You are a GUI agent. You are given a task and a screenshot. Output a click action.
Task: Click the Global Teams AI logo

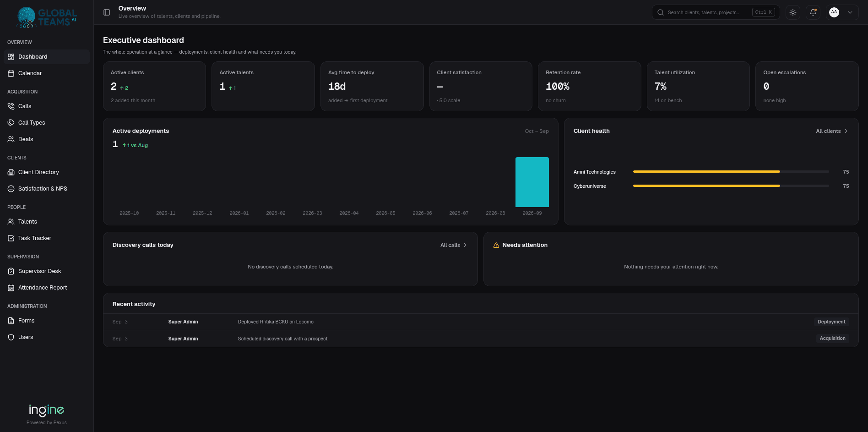tap(46, 17)
